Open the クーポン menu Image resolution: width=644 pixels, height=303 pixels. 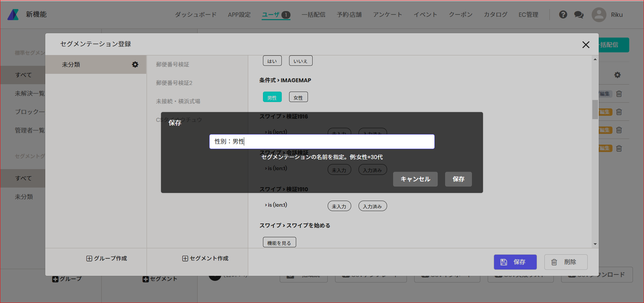click(x=461, y=15)
